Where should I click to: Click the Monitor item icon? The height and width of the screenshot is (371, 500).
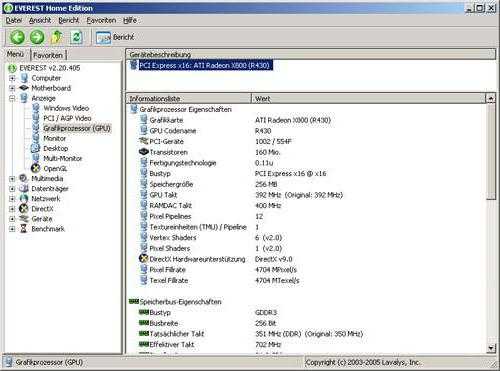(x=36, y=138)
